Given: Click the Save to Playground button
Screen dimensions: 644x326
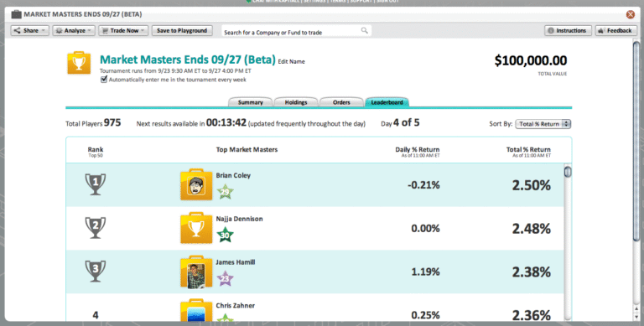Looking at the screenshot, I should tap(182, 30).
